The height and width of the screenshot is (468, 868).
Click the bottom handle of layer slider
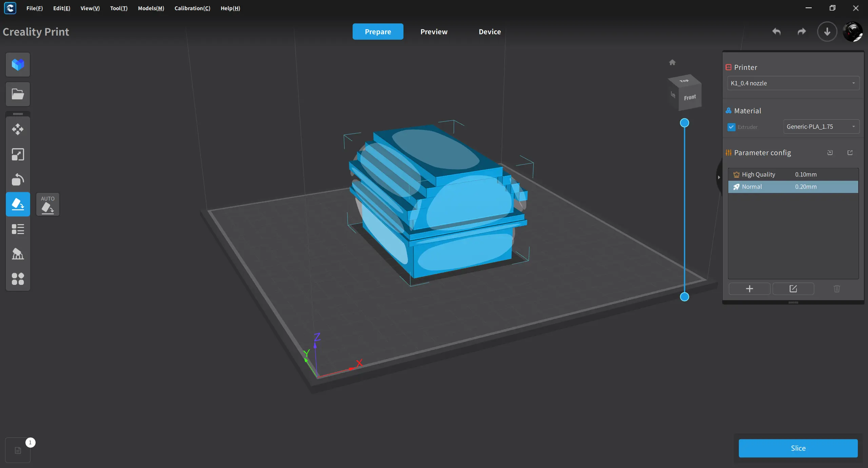[x=685, y=297]
